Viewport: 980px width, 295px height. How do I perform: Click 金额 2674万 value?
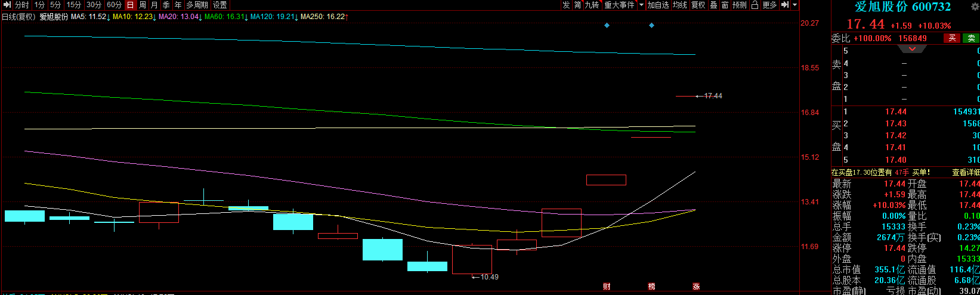(891, 238)
